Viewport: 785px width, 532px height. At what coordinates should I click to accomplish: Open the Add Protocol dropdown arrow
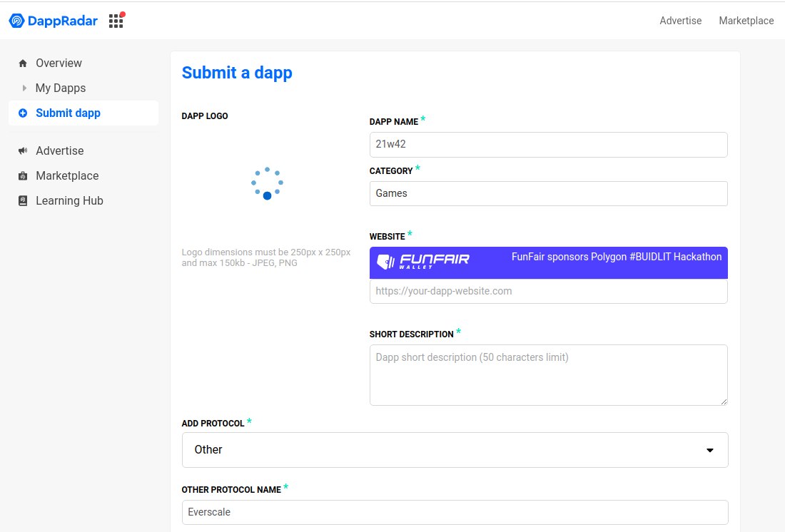(x=709, y=450)
